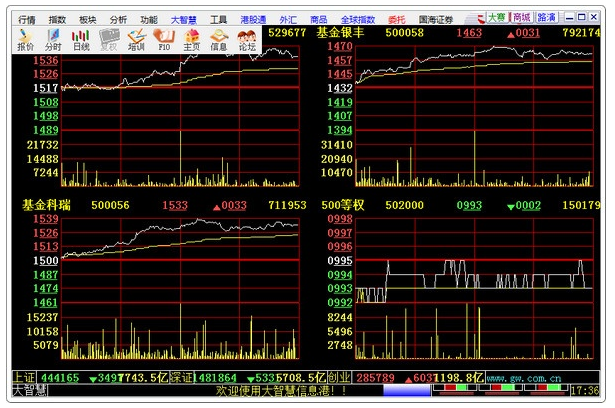This screenshot has width=615, height=408.
Task: Click the 路演 roadshow button
Action: [546, 18]
